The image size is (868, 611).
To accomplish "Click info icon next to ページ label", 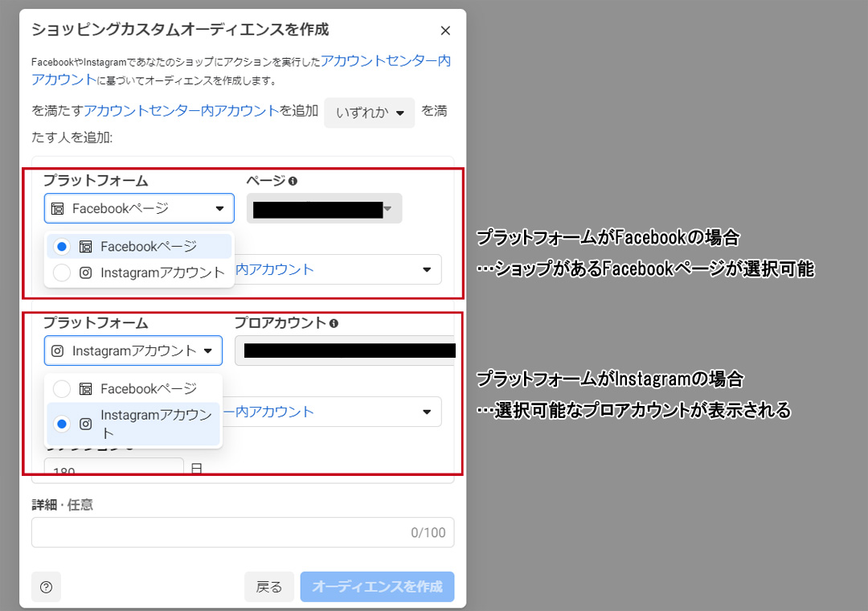I will pos(293,181).
